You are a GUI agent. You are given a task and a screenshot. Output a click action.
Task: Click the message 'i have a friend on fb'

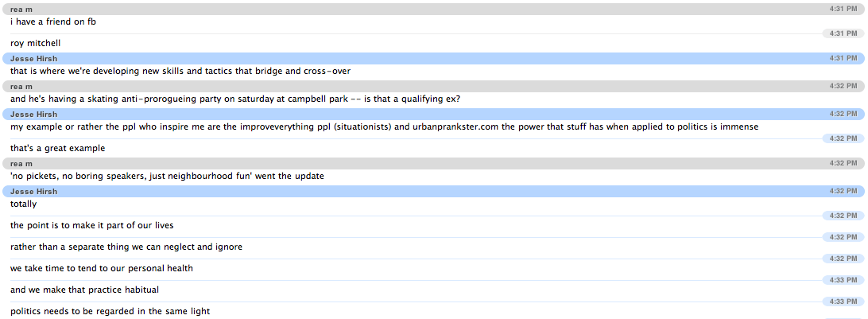53,21
